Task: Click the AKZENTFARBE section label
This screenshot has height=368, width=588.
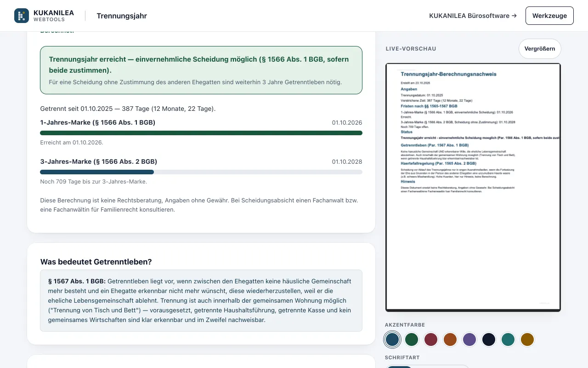Action: point(405,325)
